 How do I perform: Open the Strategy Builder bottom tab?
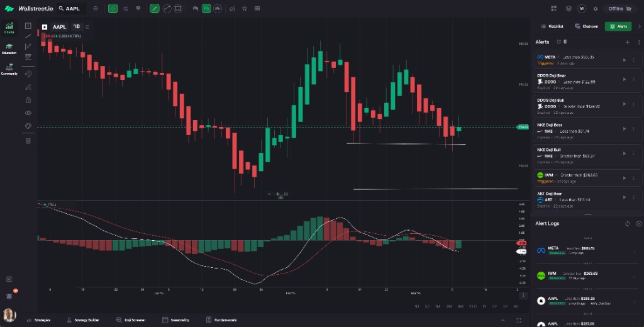coord(83,320)
